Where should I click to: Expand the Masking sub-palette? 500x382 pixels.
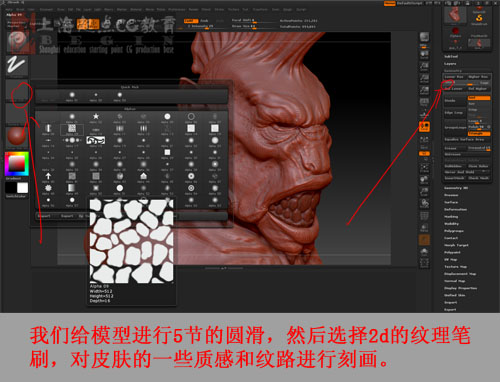click(451, 217)
